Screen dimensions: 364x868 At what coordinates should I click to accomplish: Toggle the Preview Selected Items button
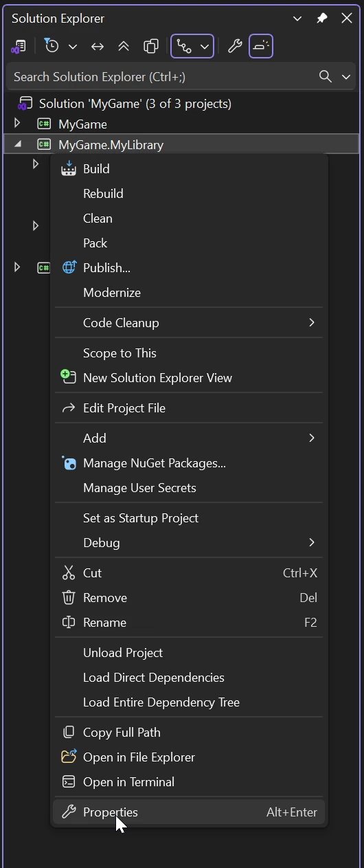261,46
